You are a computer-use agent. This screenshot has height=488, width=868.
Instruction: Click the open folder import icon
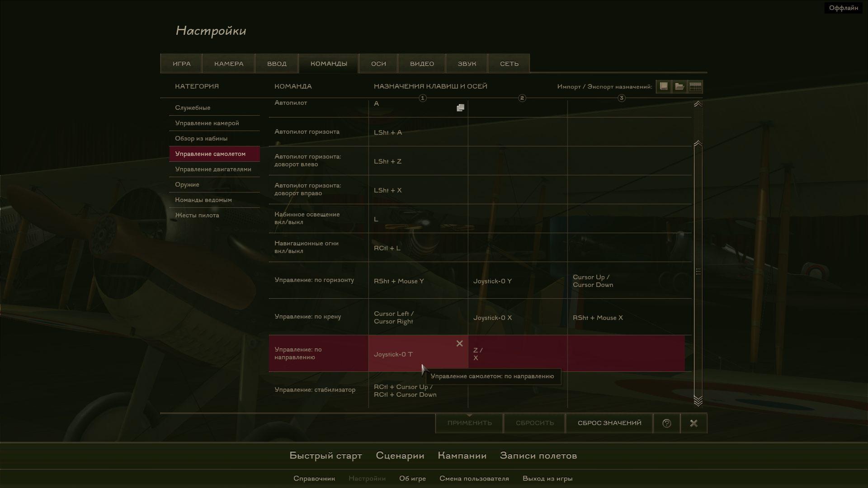(679, 86)
